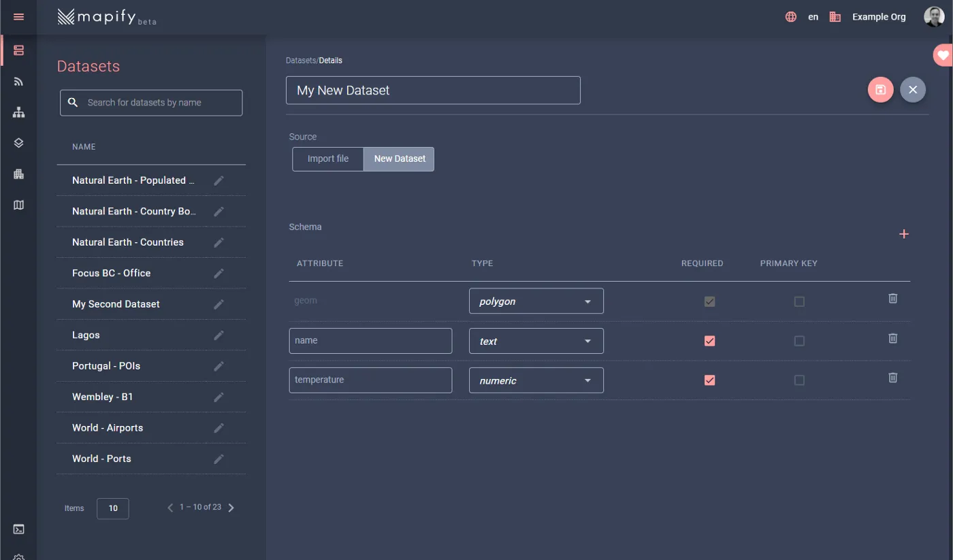Click the organization building icon
953x560 pixels.
click(x=835, y=17)
